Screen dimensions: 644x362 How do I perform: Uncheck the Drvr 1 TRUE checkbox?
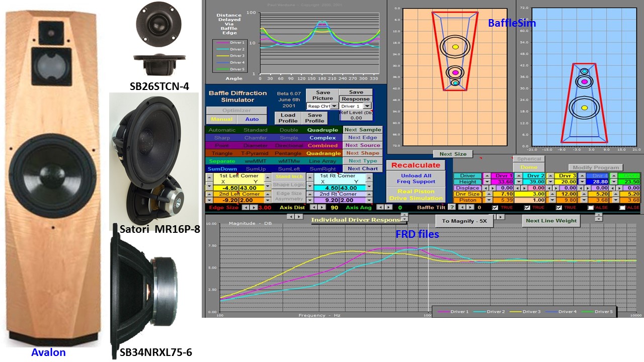click(495, 207)
